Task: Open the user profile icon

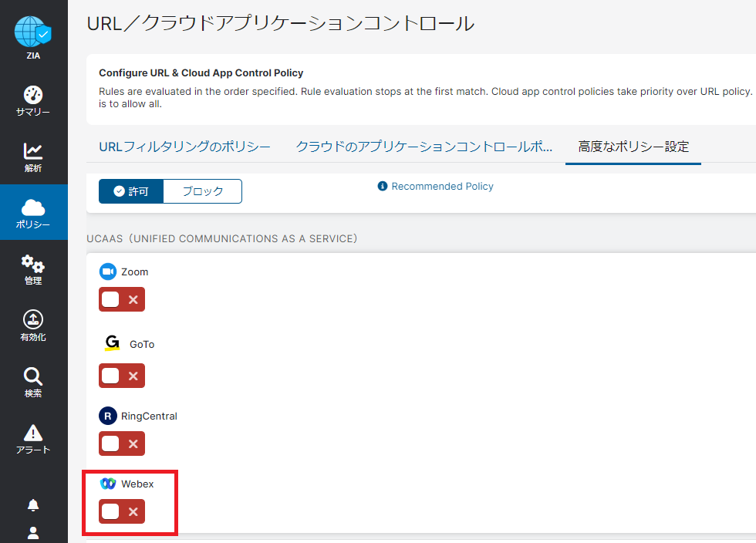Action: pyautogui.click(x=32, y=532)
